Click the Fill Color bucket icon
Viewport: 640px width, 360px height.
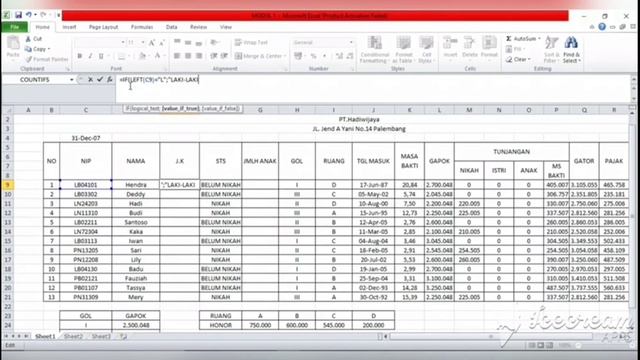coord(142,56)
